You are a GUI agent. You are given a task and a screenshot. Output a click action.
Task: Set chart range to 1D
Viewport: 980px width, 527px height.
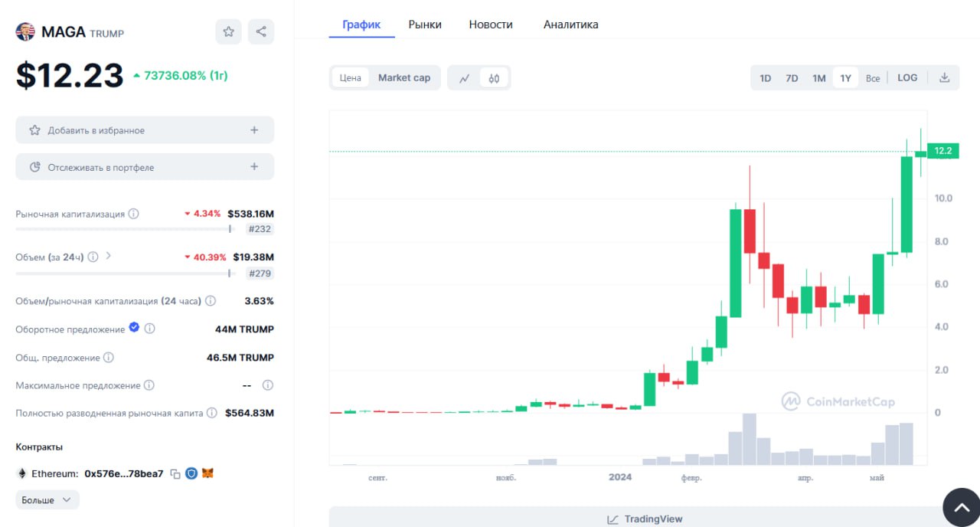pyautogui.click(x=766, y=78)
